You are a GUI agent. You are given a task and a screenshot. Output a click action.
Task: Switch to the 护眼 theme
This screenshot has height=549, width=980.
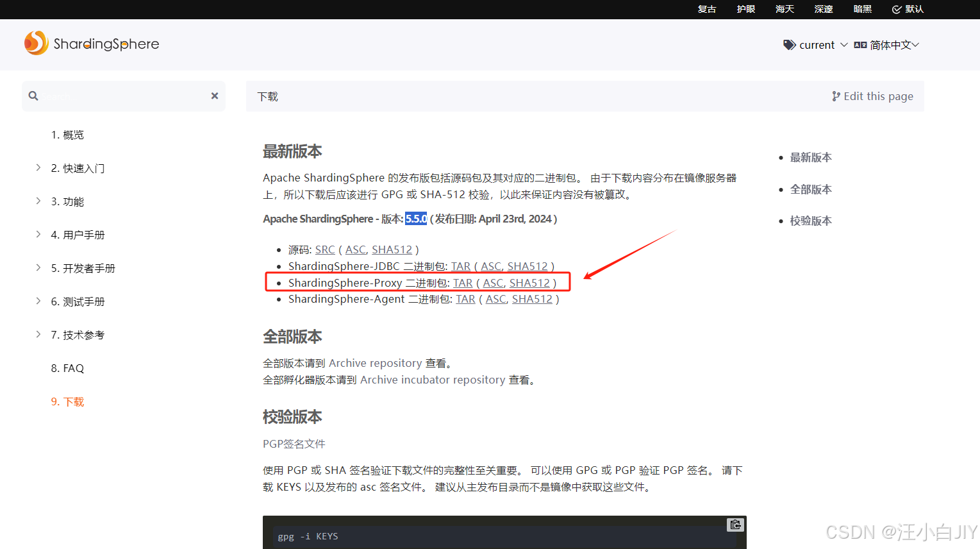[x=746, y=9]
